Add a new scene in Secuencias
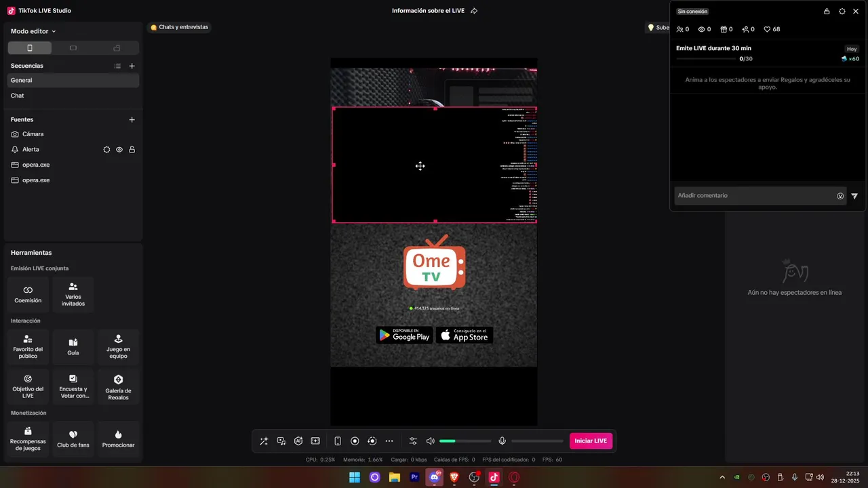The width and height of the screenshot is (868, 488). pos(132,66)
